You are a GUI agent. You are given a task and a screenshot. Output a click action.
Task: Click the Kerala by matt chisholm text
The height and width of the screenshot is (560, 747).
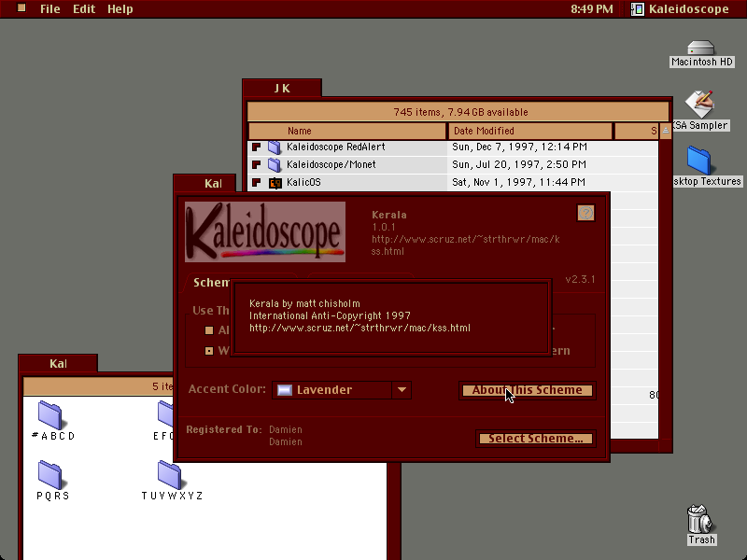tap(304, 304)
